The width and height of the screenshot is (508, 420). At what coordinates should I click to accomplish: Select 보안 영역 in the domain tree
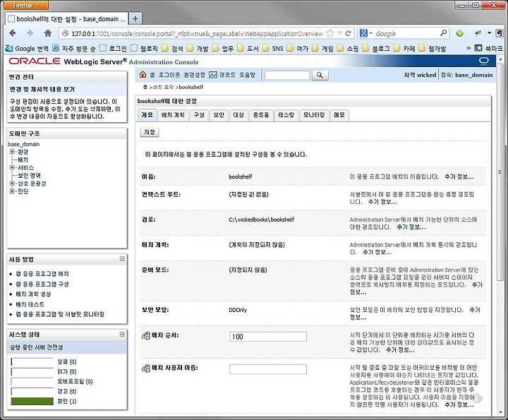point(29,175)
